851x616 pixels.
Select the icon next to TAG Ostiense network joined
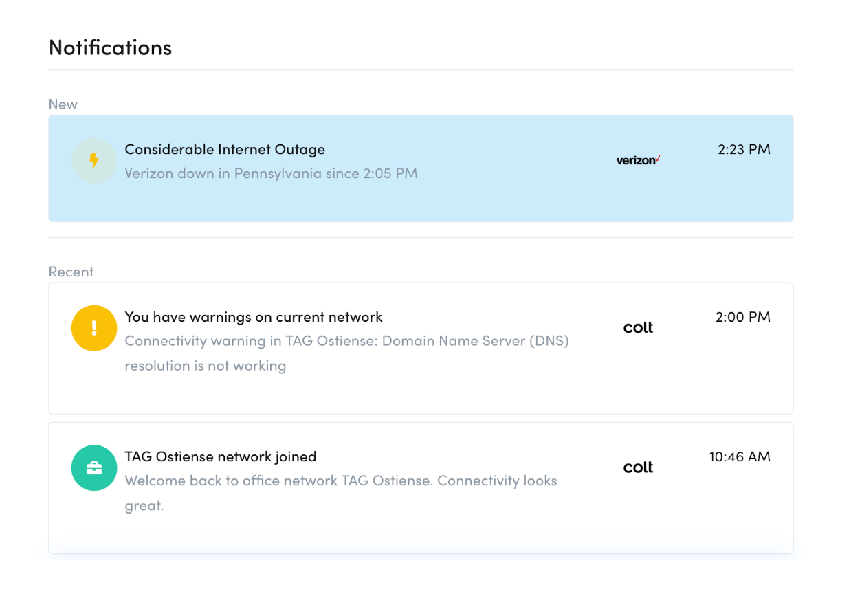click(94, 467)
